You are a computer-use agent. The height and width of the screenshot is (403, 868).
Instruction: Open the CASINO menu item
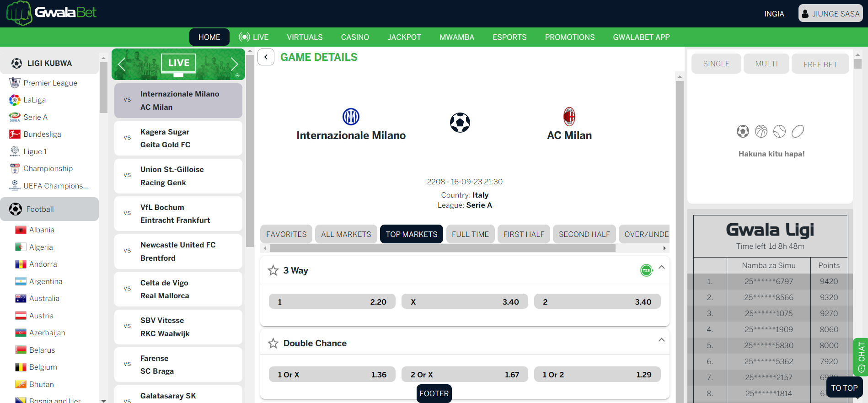click(355, 37)
